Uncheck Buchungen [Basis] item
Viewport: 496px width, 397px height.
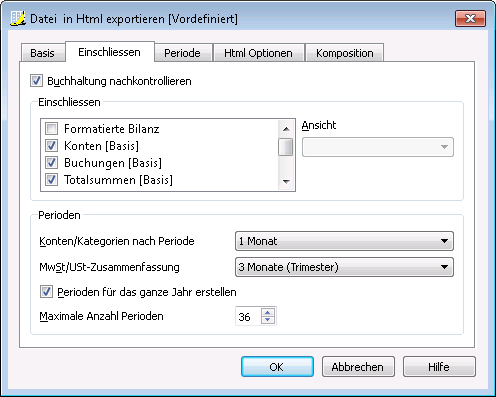51,162
